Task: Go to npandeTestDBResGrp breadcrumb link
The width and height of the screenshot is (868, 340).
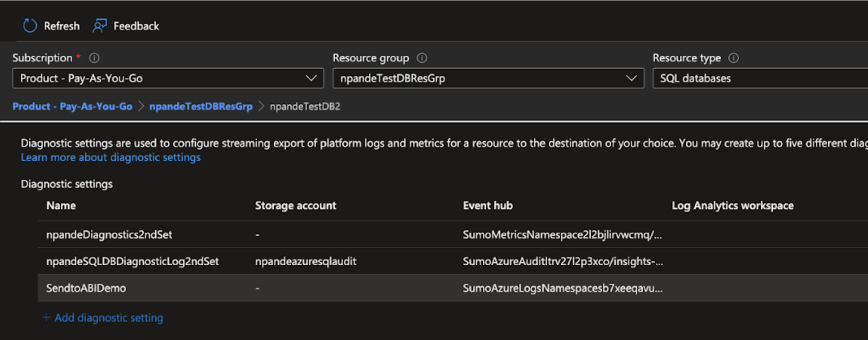Action: click(201, 107)
